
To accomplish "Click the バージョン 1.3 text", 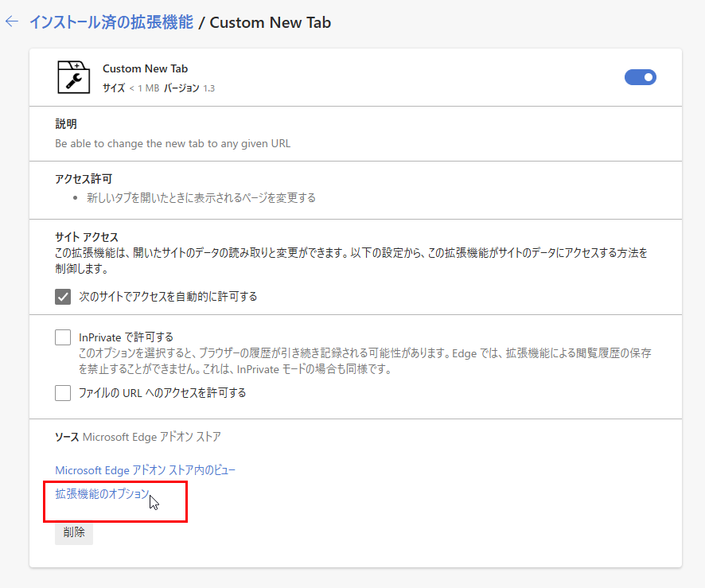I will point(189,88).
